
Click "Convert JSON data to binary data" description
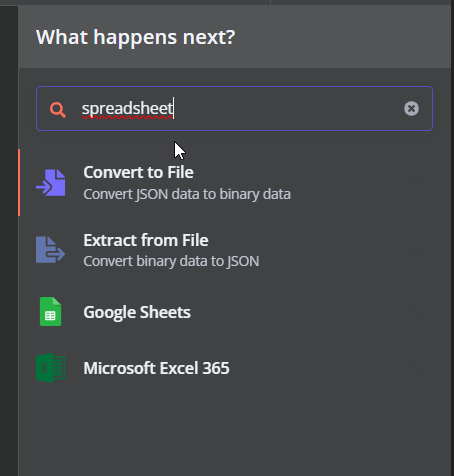(187, 194)
